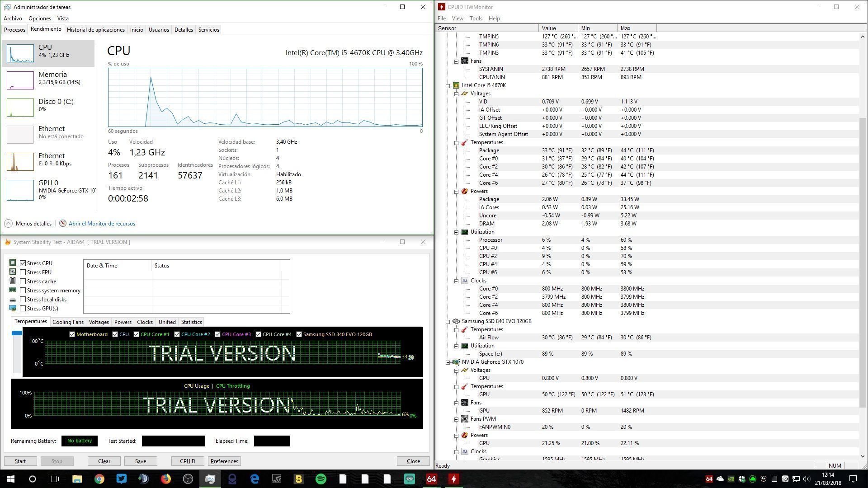Click the Preferences button
Viewport: 868px width, 488px height.
pos(224,461)
